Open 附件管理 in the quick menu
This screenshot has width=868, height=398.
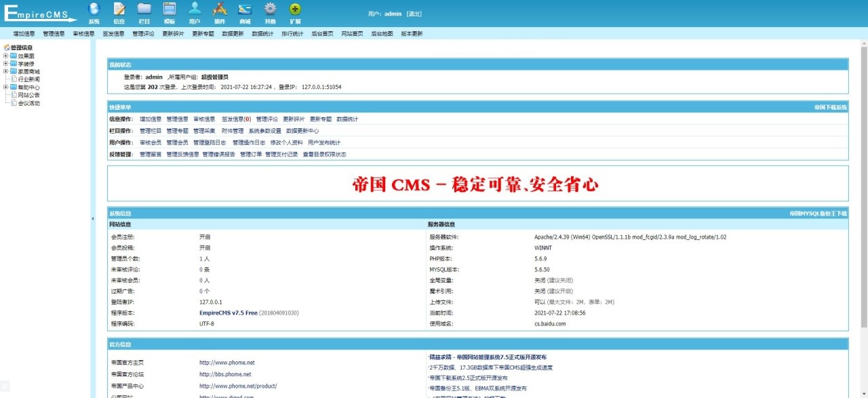pyautogui.click(x=233, y=131)
